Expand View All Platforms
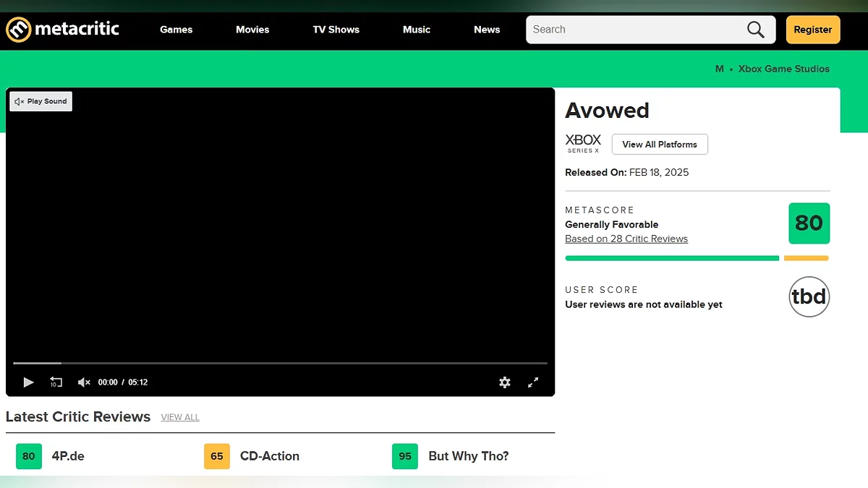The width and height of the screenshot is (868, 488). pos(660,144)
